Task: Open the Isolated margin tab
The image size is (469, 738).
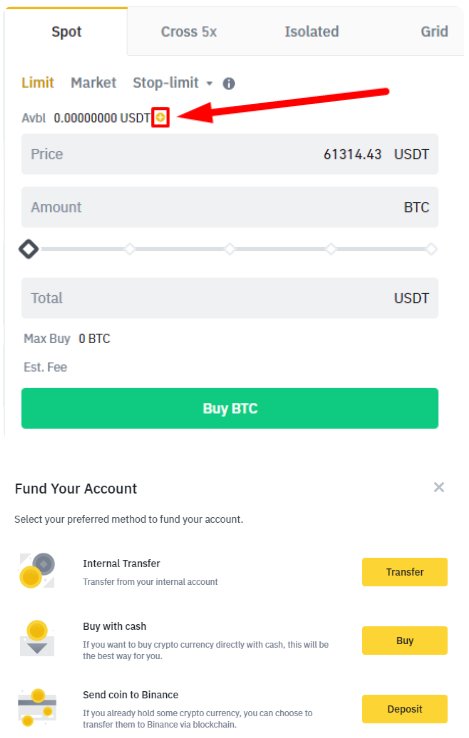Action: 312,32
